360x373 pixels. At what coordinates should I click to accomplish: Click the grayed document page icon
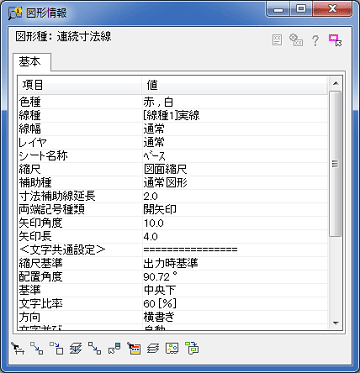click(277, 40)
